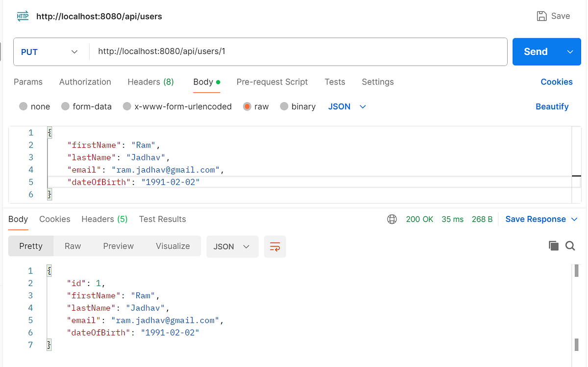Open the response format JSON dropdown
The image size is (588, 367).
coord(232,246)
